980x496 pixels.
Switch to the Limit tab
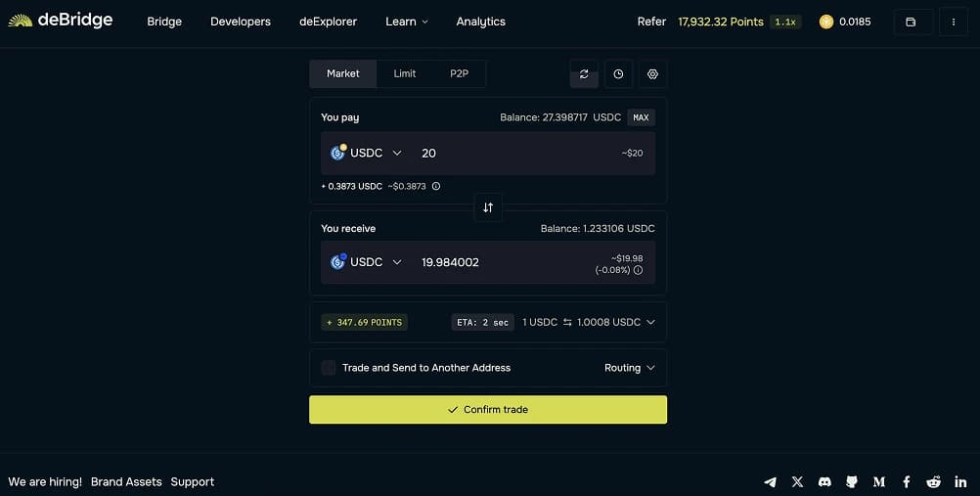405,73
